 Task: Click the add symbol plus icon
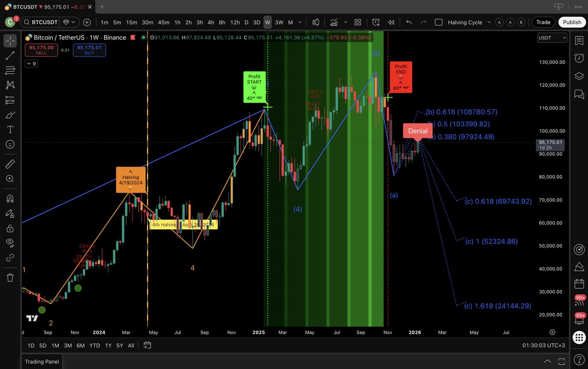click(x=87, y=22)
